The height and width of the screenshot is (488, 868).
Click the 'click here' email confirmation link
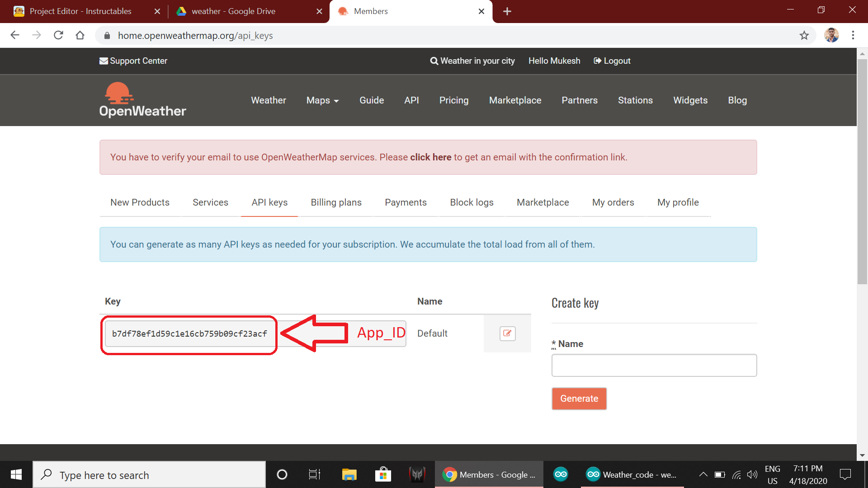[x=430, y=157]
